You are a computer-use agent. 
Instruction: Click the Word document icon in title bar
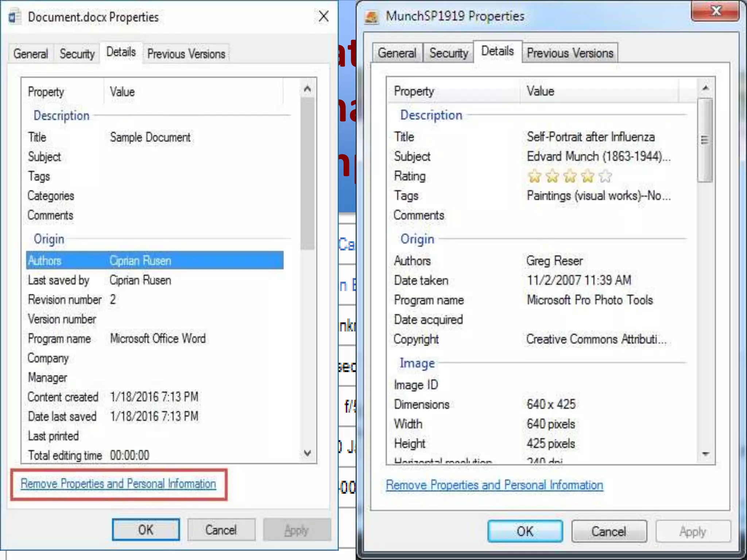[15, 17]
